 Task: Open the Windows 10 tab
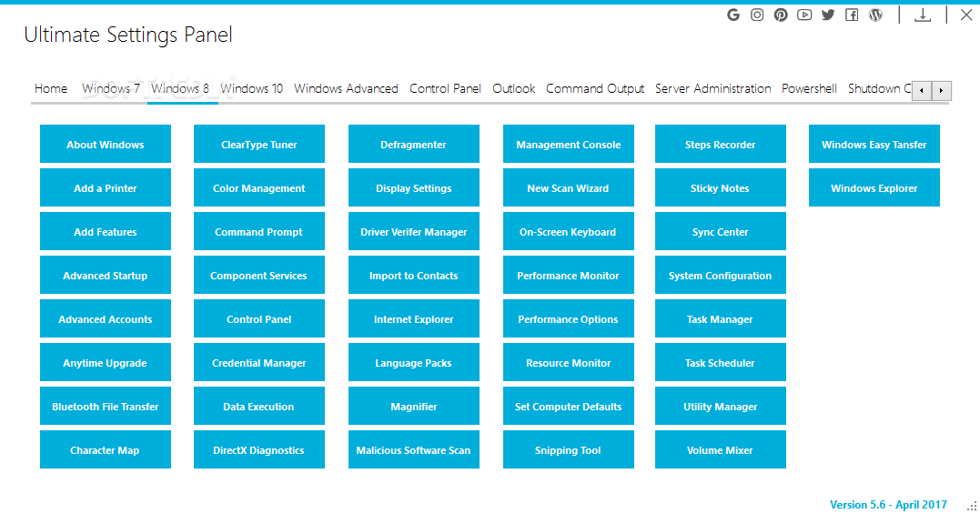tap(251, 88)
